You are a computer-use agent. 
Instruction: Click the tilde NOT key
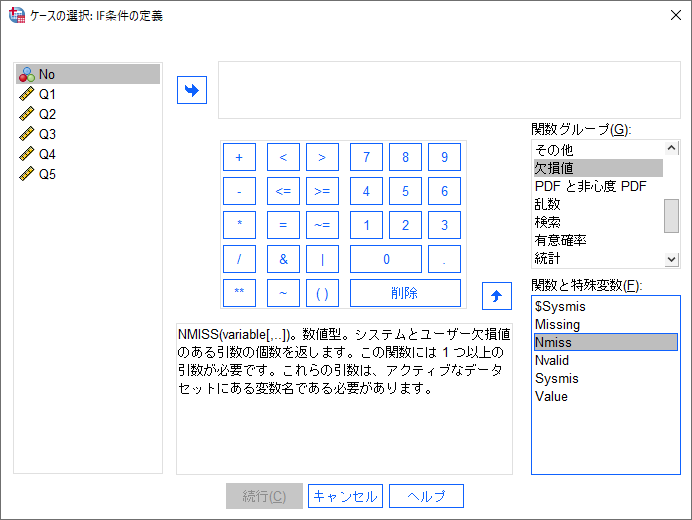(x=283, y=293)
